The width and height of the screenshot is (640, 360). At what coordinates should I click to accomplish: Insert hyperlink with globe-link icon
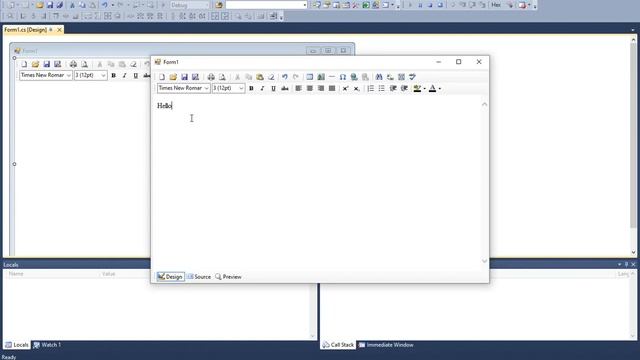(354, 77)
